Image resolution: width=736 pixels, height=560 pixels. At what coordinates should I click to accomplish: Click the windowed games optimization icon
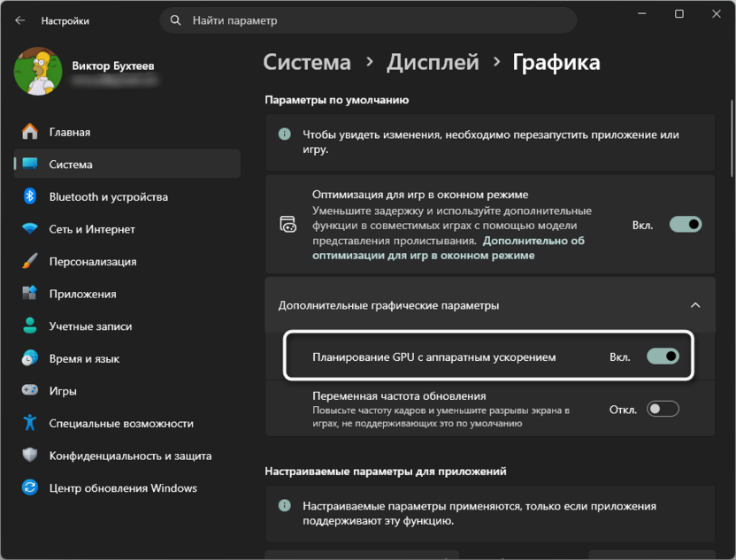[x=287, y=225]
